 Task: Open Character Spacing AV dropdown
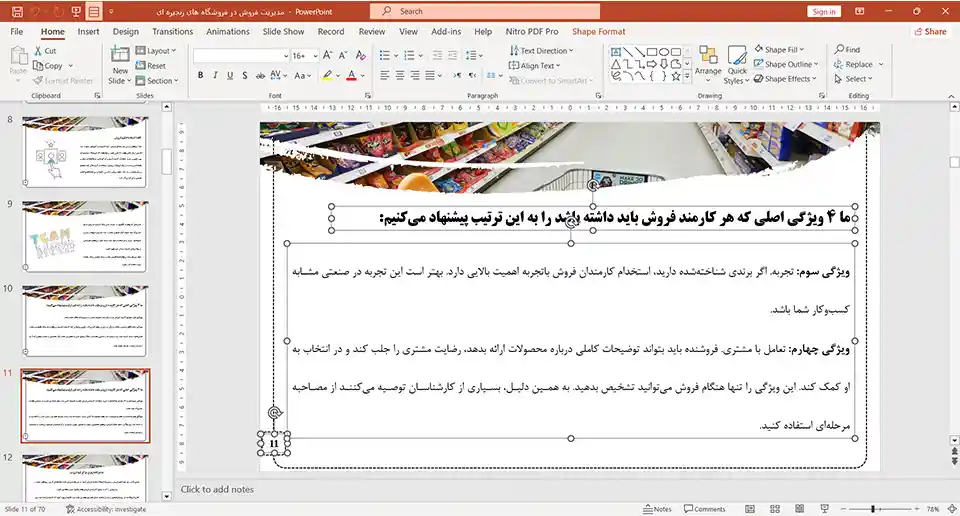point(279,75)
